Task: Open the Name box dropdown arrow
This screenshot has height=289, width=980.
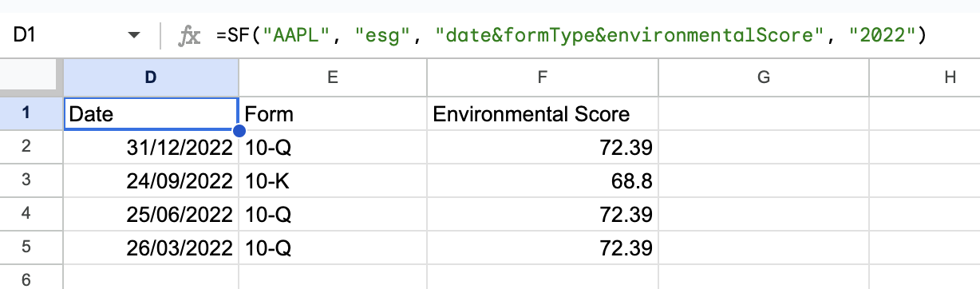Action: [x=133, y=35]
